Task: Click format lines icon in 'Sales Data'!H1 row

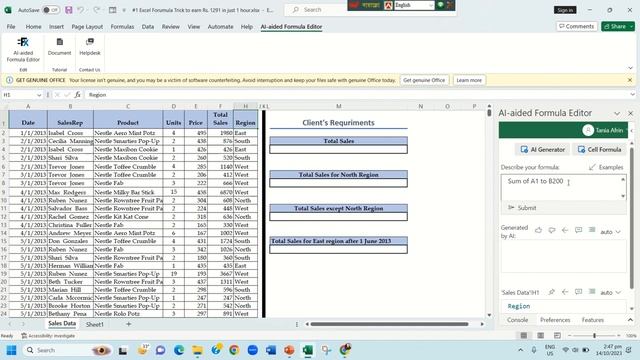Action: click(592, 292)
